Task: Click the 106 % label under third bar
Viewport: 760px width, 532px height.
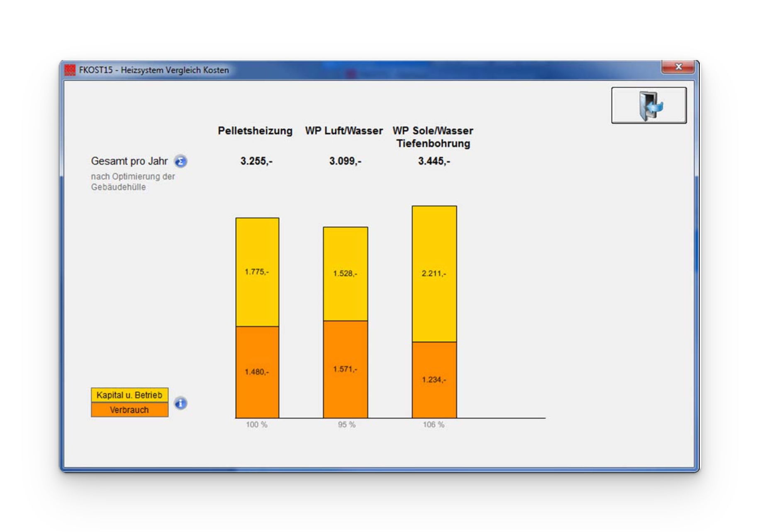Action: click(x=434, y=425)
